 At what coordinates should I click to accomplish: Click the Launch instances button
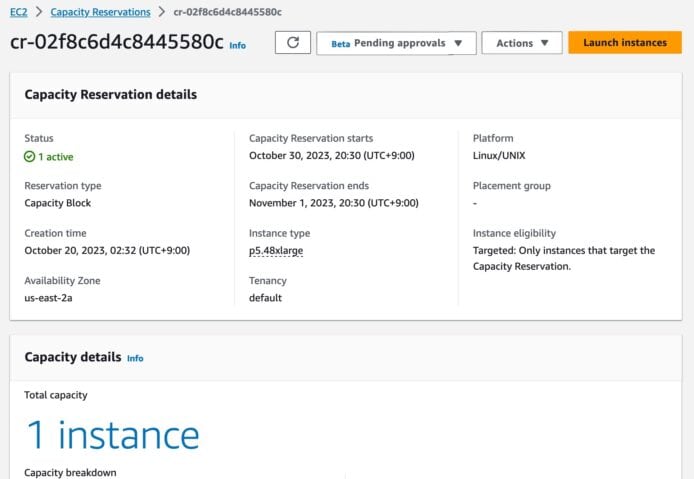click(x=625, y=42)
